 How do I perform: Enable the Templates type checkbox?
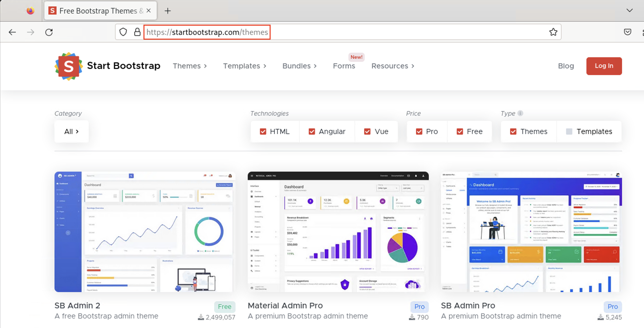click(x=569, y=131)
